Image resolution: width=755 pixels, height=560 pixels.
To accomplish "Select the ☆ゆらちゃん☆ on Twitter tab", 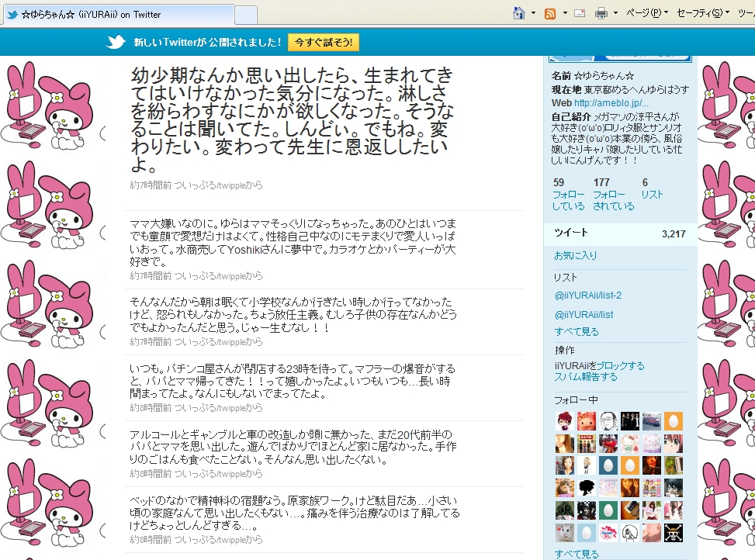I will pyautogui.click(x=119, y=15).
